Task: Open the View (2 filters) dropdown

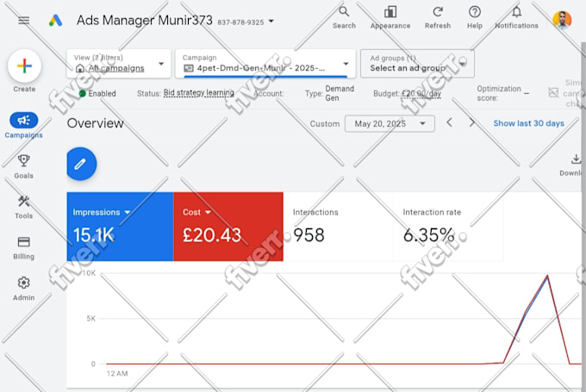Action: pyautogui.click(x=119, y=64)
